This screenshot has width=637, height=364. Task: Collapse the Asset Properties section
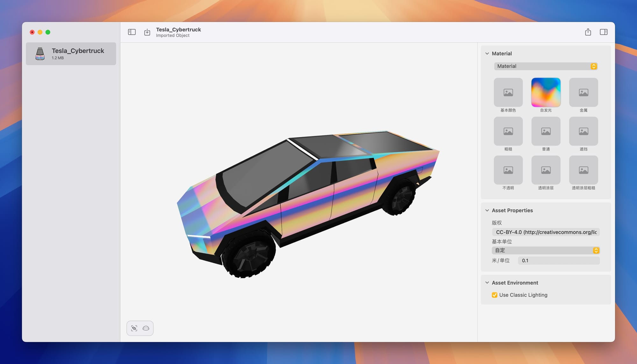pos(487,211)
